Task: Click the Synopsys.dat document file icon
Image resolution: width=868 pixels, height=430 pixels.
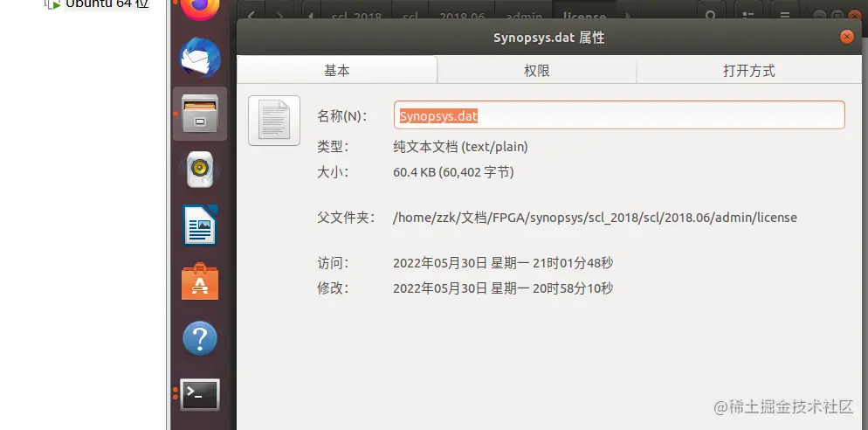Action: [x=274, y=121]
